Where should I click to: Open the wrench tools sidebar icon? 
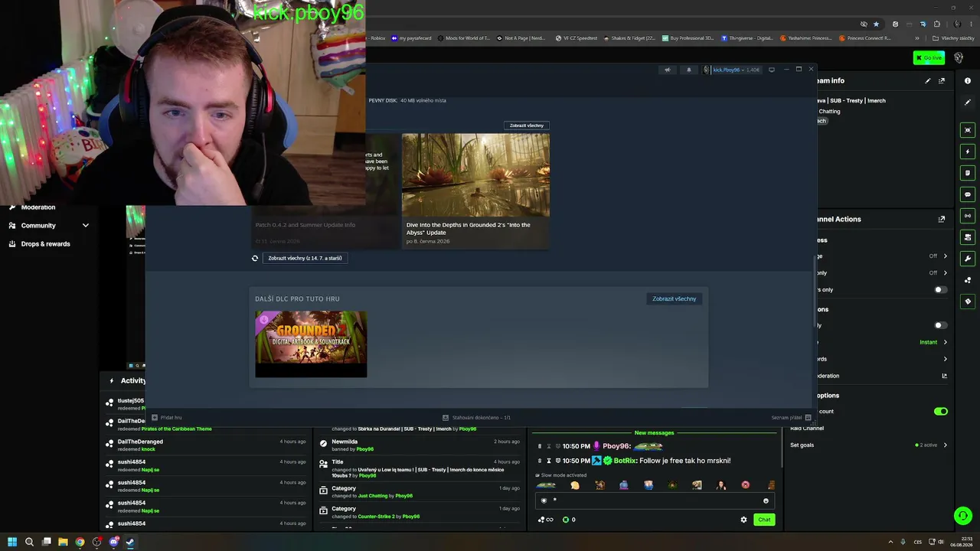(968, 259)
